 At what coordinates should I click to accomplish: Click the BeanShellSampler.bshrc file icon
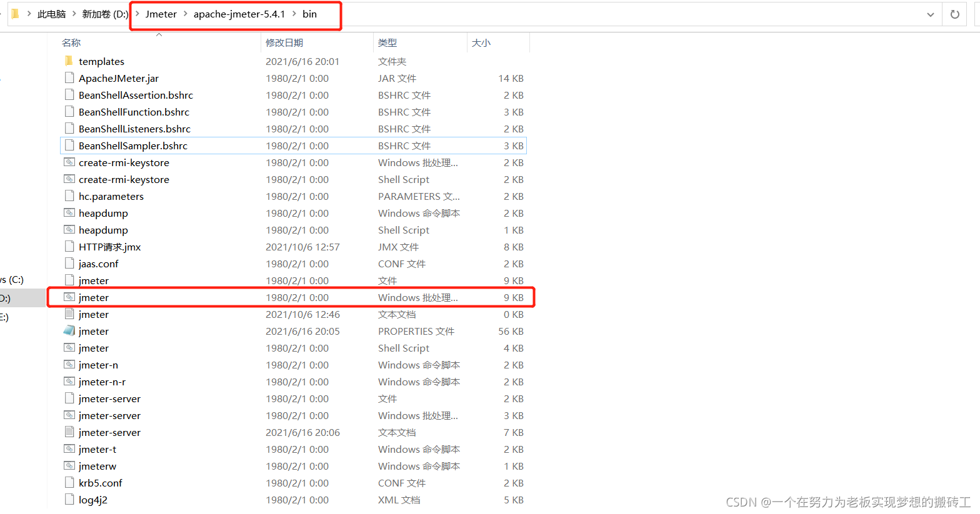[69, 146]
